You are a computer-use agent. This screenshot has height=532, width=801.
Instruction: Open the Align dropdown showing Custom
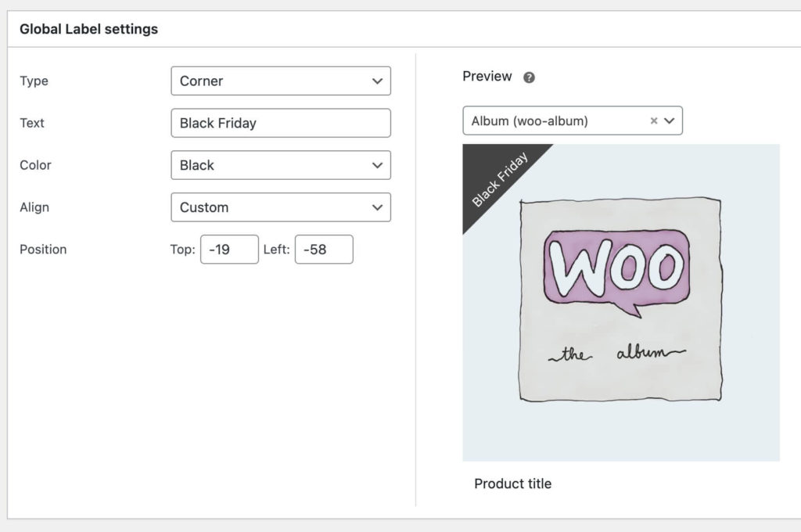pos(281,207)
